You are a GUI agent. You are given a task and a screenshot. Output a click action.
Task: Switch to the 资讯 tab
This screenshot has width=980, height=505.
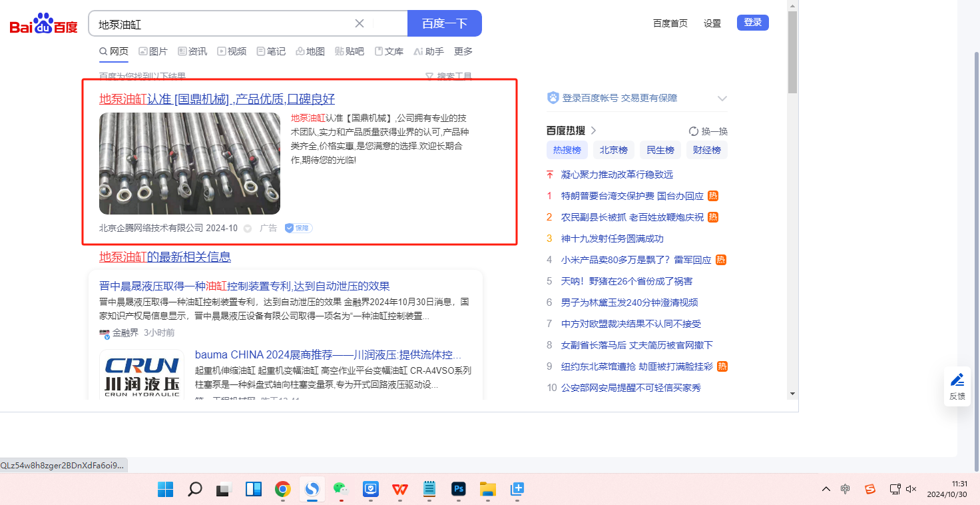click(x=192, y=51)
